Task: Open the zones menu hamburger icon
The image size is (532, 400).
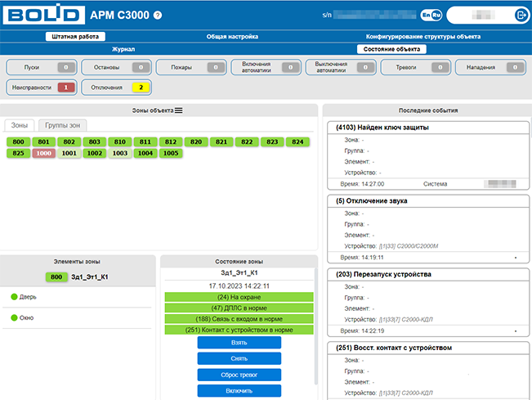Action: [178, 110]
